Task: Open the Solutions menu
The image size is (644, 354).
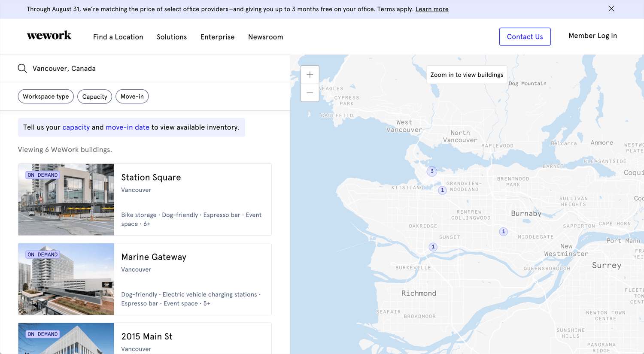Action: [x=172, y=37]
